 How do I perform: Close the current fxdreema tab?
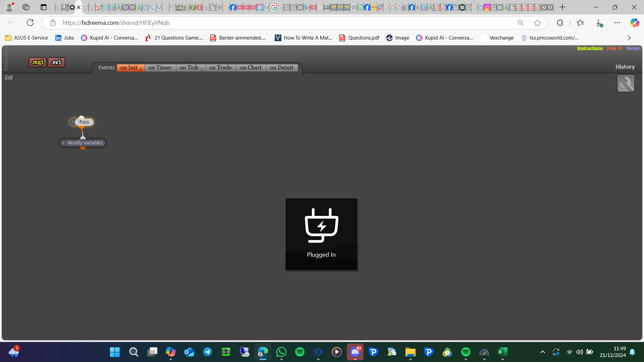(79, 7)
